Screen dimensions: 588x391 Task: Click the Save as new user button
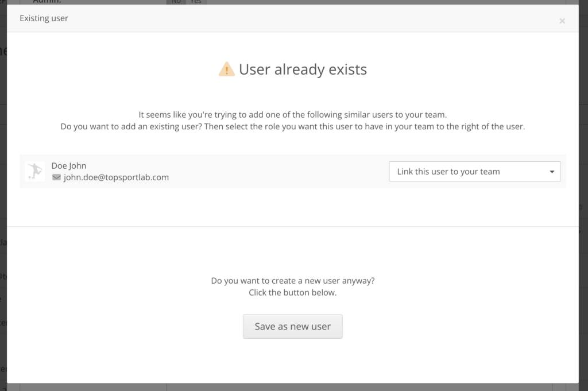(292, 327)
